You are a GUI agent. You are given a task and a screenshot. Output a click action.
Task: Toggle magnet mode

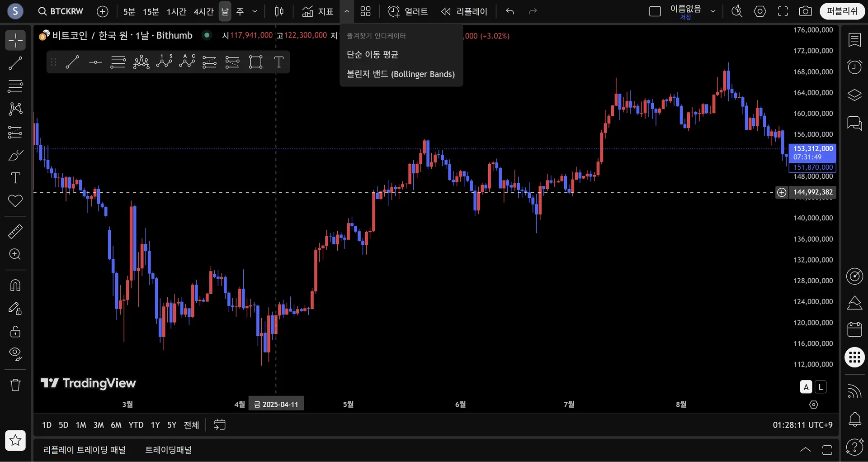[15, 286]
